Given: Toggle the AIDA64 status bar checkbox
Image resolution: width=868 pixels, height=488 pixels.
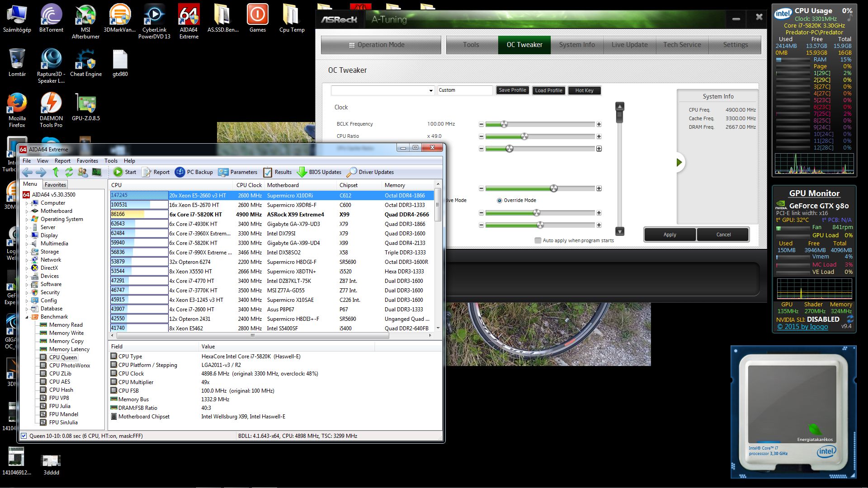Looking at the screenshot, I should click(24, 436).
